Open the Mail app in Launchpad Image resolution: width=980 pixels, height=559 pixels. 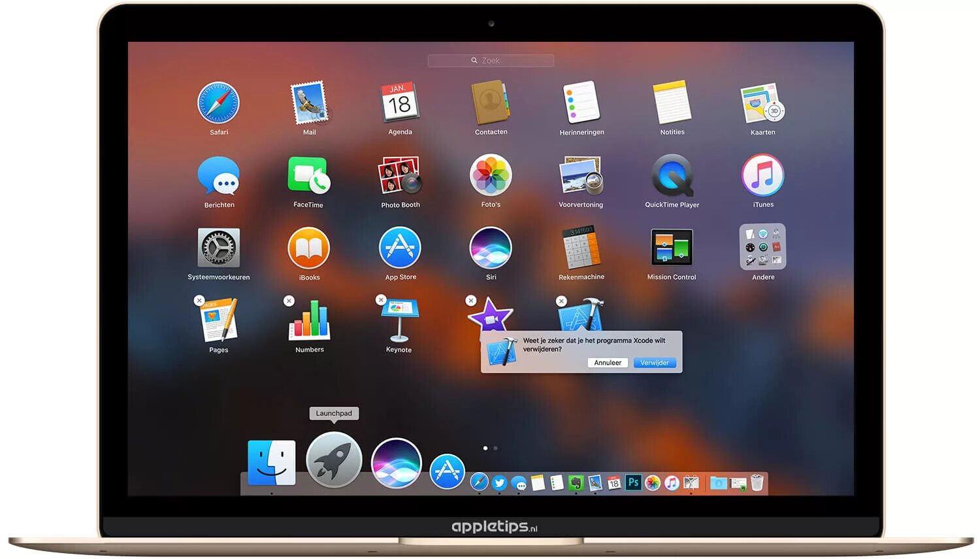point(309,103)
